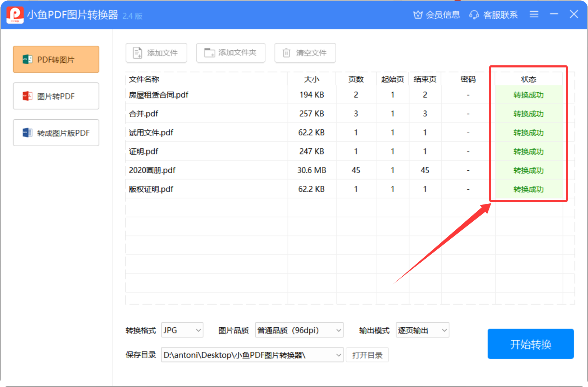The width and height of the screenshot is (588, 387).
Task: Click the app logo icon in title bar
Action: coord(15,15)
